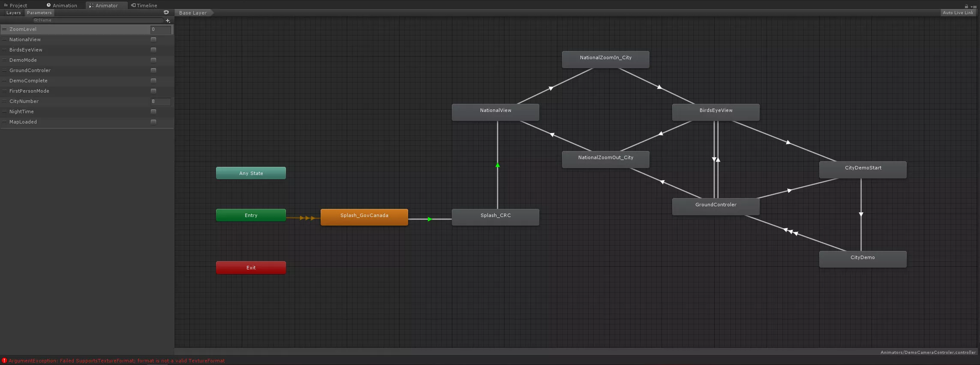Screen dimensions: 980x365
Task: Switch to the Timeline tab
Action: click(x=144, y=6)
